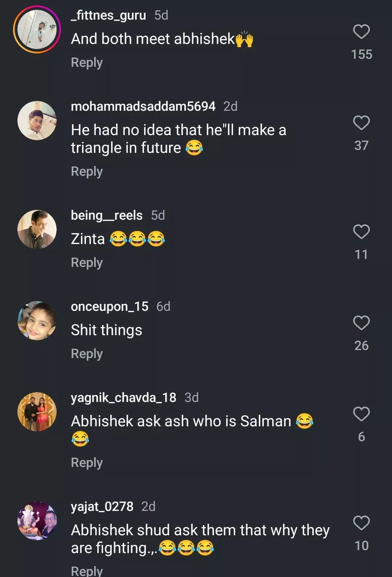This screenshot has height=577, width=392.
Task: Tap yajat_0278's profile picture
Action: point(37,521)
